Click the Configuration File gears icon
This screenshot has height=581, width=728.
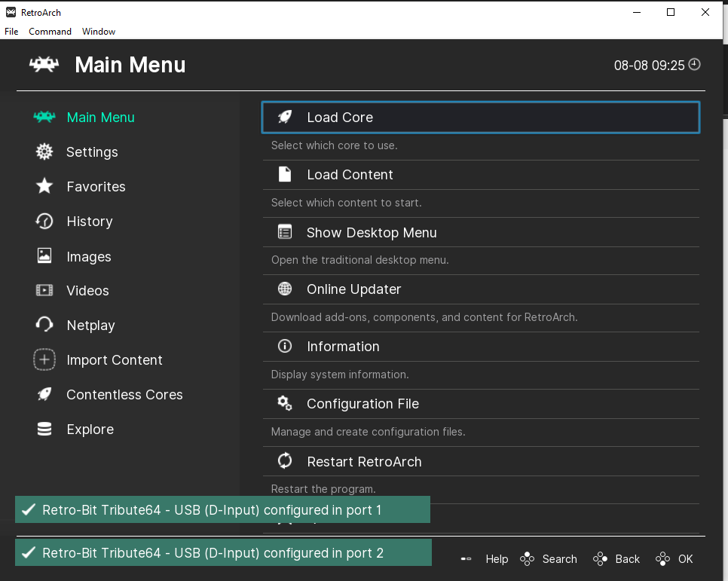pyautogui.click(x=285, y=403)
